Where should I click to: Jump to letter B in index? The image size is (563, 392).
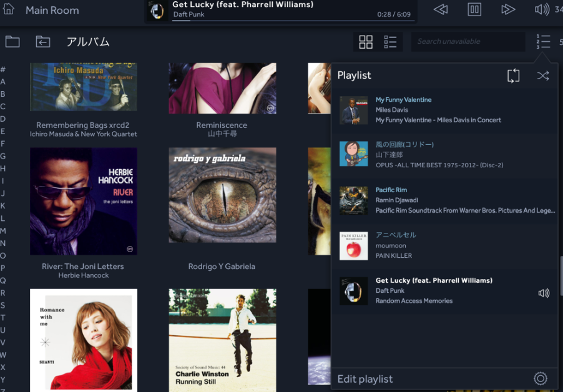[3, 94]
